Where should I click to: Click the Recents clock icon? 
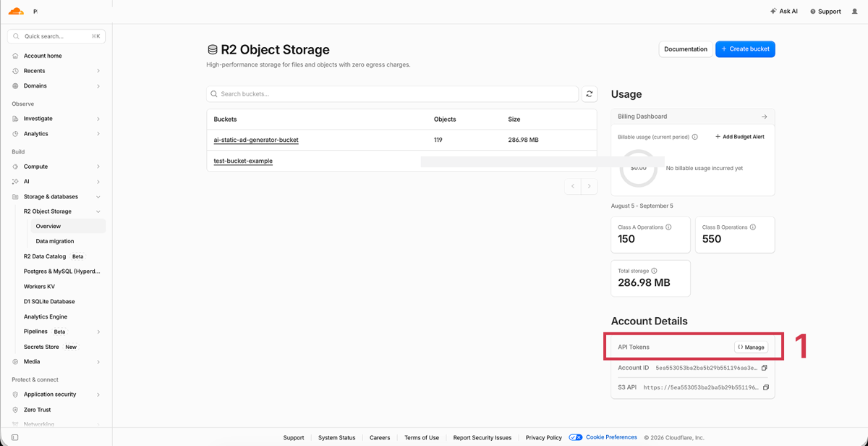(15, 71)
